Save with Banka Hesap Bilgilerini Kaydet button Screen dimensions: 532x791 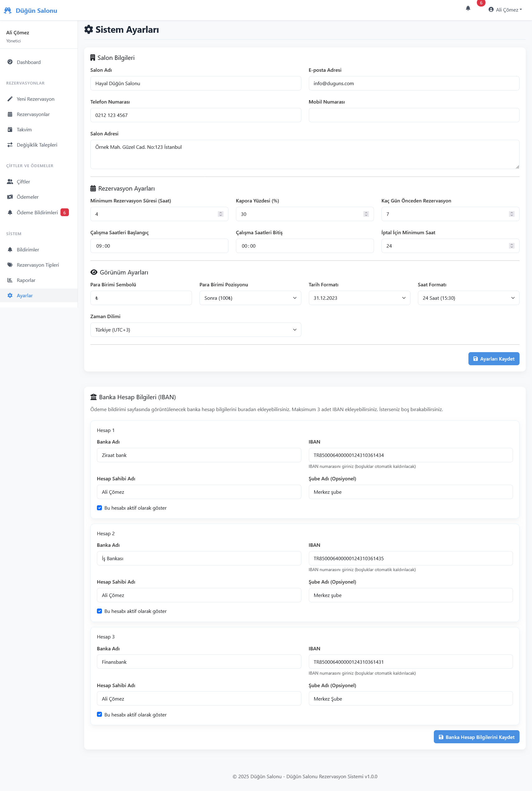pos(476,737)
